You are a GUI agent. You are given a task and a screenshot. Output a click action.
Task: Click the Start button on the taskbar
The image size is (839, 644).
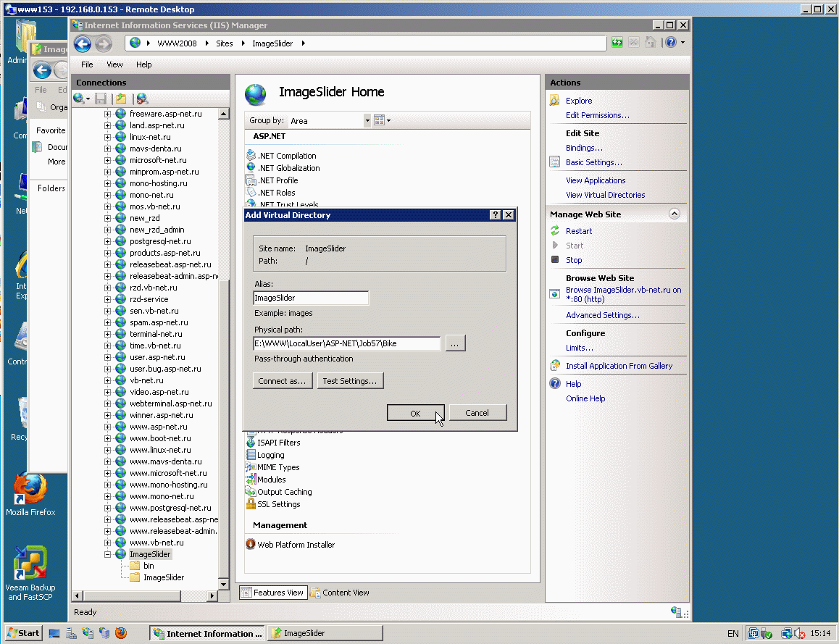[23, 633]
